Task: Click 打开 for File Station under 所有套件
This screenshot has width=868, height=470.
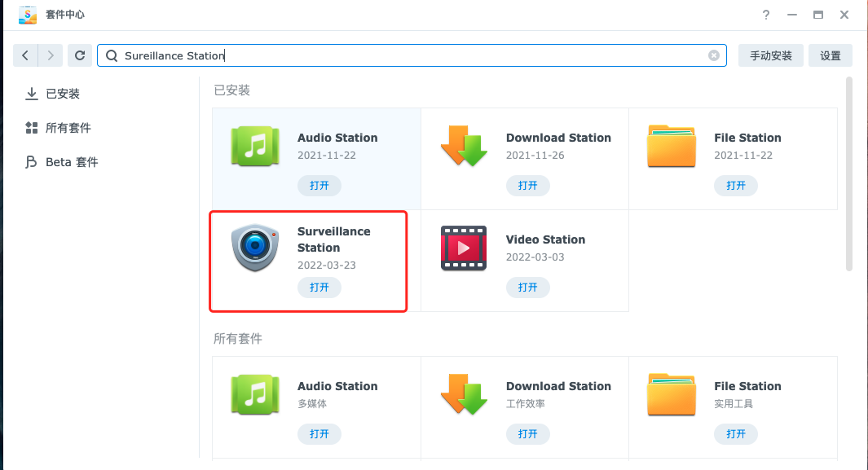Action: click(736, 434)
